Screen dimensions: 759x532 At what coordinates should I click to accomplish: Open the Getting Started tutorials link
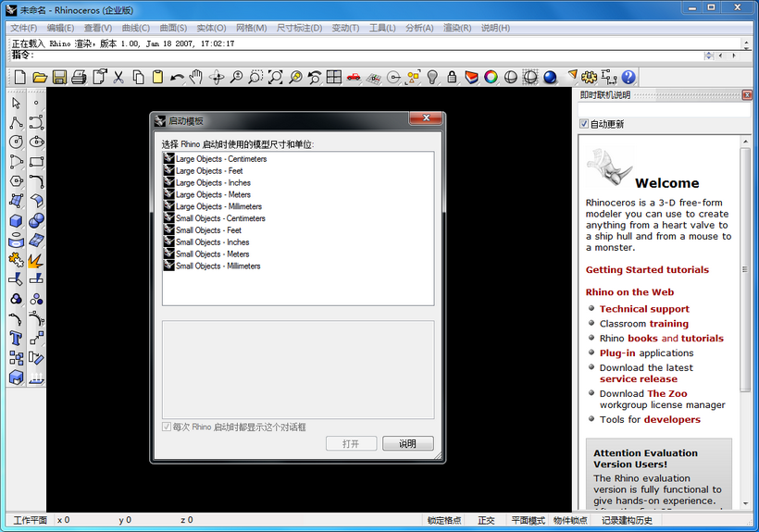(x=647, y=270)
